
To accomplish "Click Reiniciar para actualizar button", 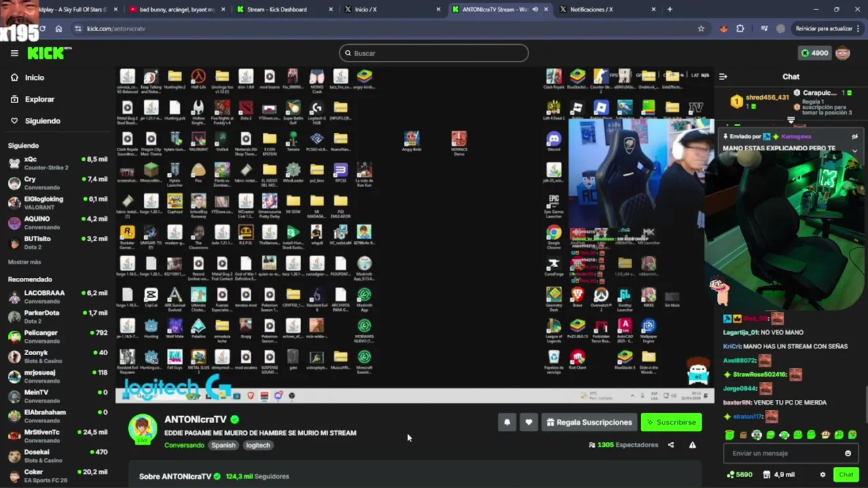I will [824, 28].
